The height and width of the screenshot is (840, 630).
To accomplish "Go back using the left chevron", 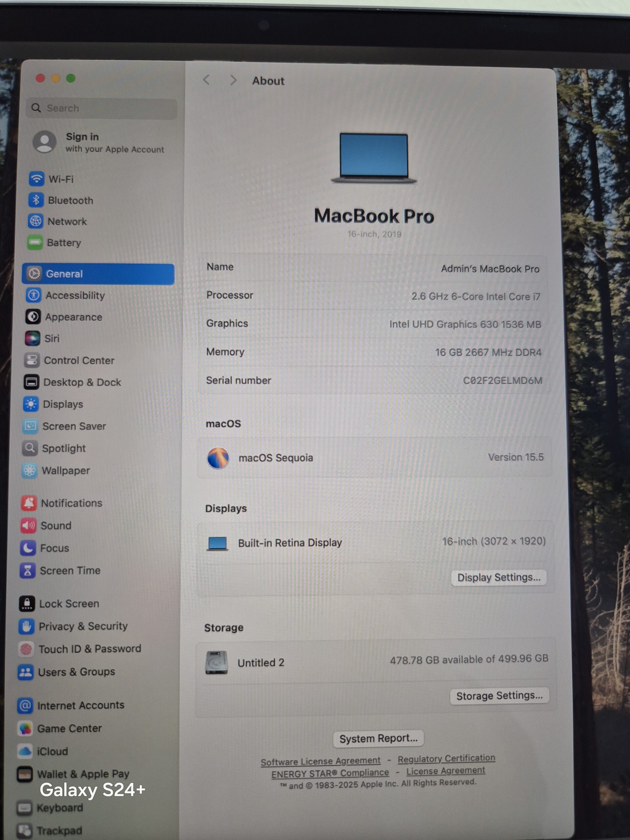I will tap(207, 80).
